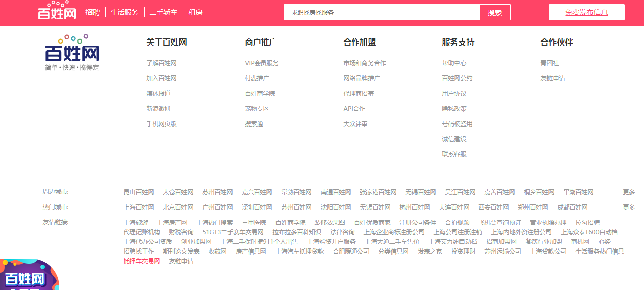
Task: Focus the 求职找房找服务 search box
Action: coord(382,12)
